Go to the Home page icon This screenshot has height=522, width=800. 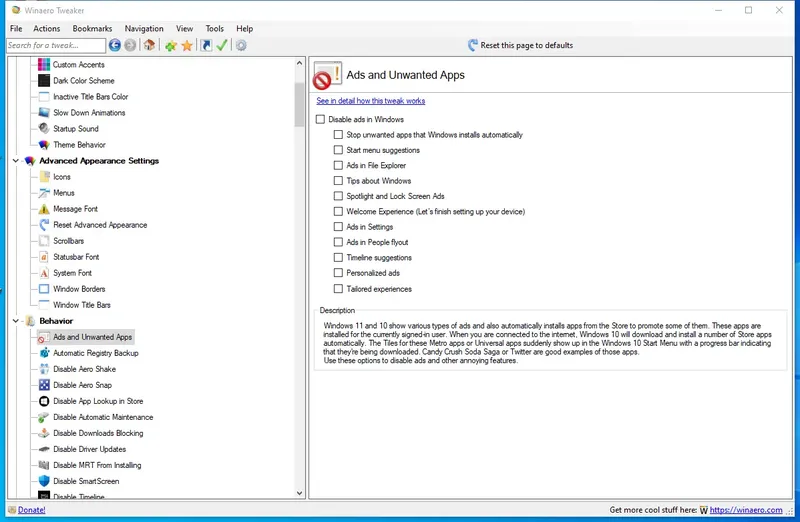pos(149,45)
